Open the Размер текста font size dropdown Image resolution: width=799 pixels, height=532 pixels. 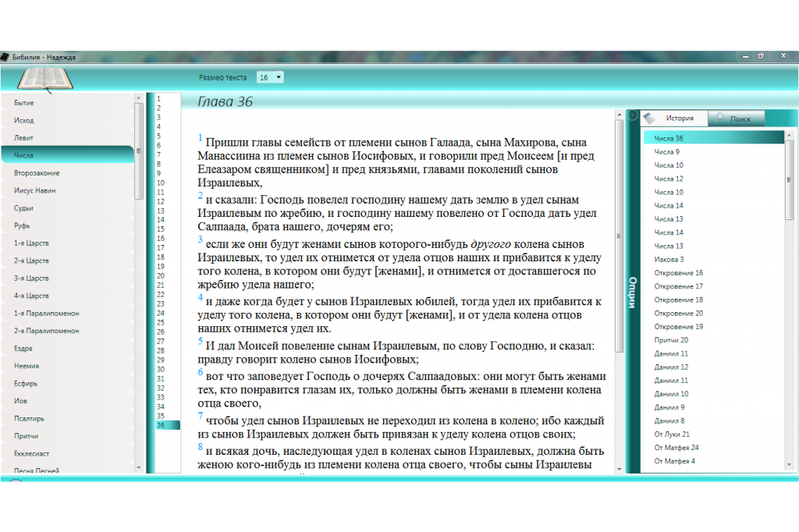coord(270,77)
